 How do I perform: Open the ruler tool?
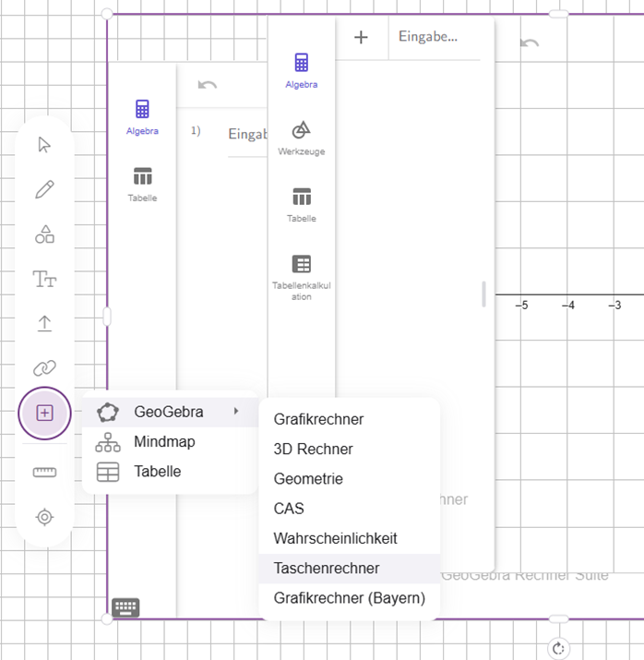(44, 473)
